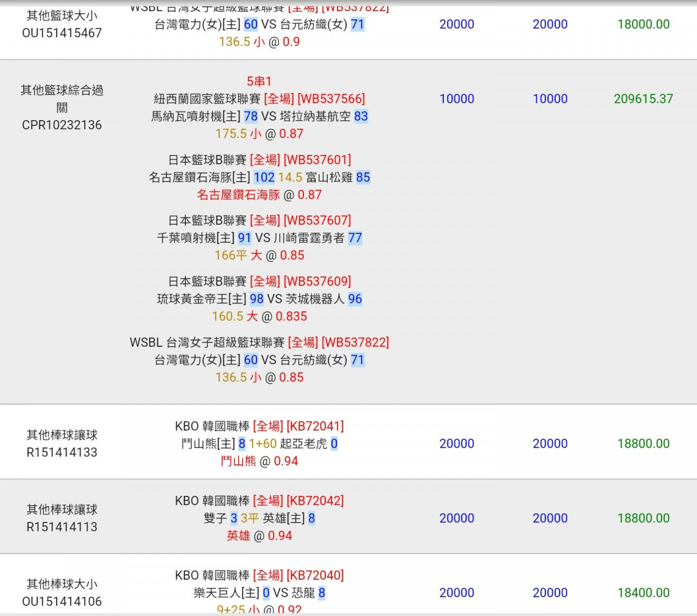This screenshot has width=697, height=616.
Task: Select match code [WB537609]
Action: coord(318,281)
